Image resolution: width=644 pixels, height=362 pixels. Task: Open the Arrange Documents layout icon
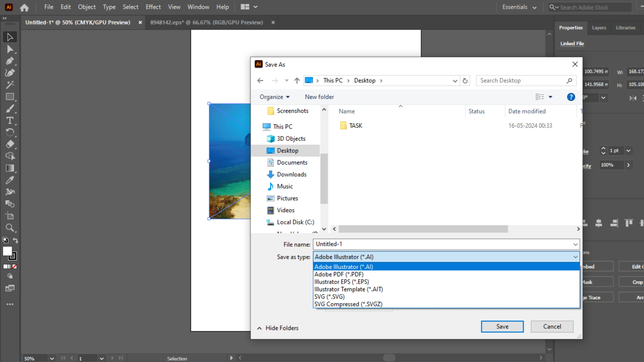click(x=245, y=7)
